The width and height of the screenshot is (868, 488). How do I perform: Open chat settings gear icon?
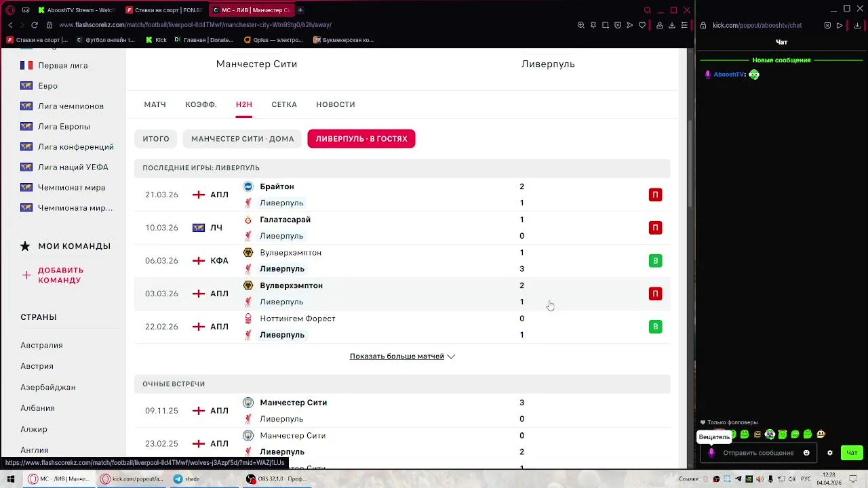tap(829, 453)
